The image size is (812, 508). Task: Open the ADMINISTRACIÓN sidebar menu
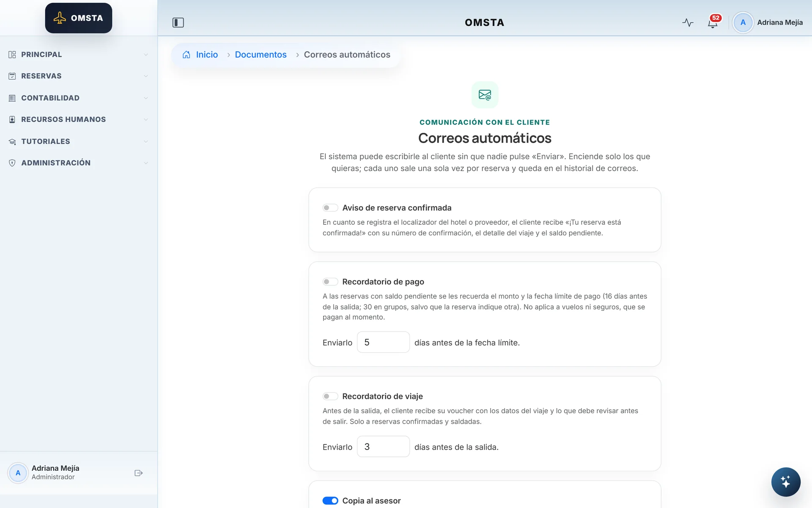79,163
